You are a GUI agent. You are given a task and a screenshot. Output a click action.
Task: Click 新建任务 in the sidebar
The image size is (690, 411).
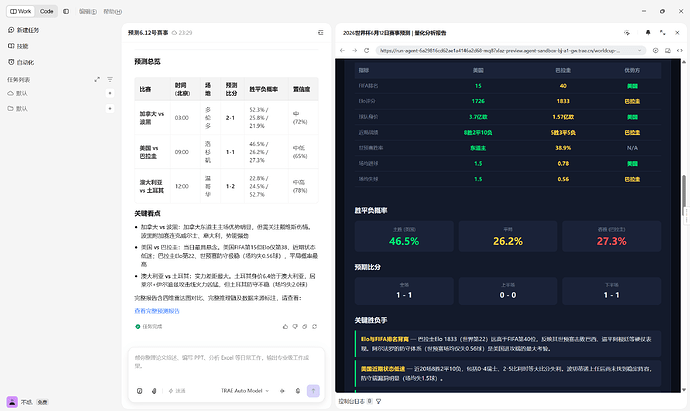coord(24,30)
